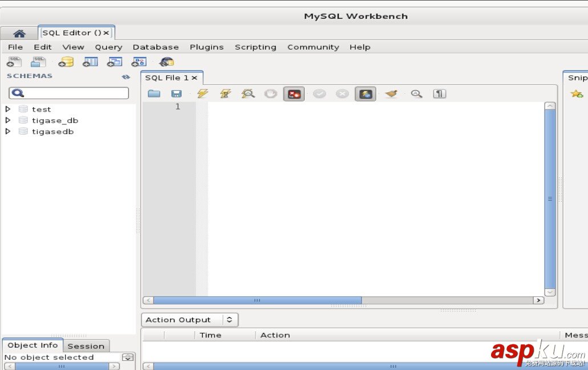The image size is (588, 370).
Task: Save the SQL script via the diskette icon
Action: pos(176,93)
